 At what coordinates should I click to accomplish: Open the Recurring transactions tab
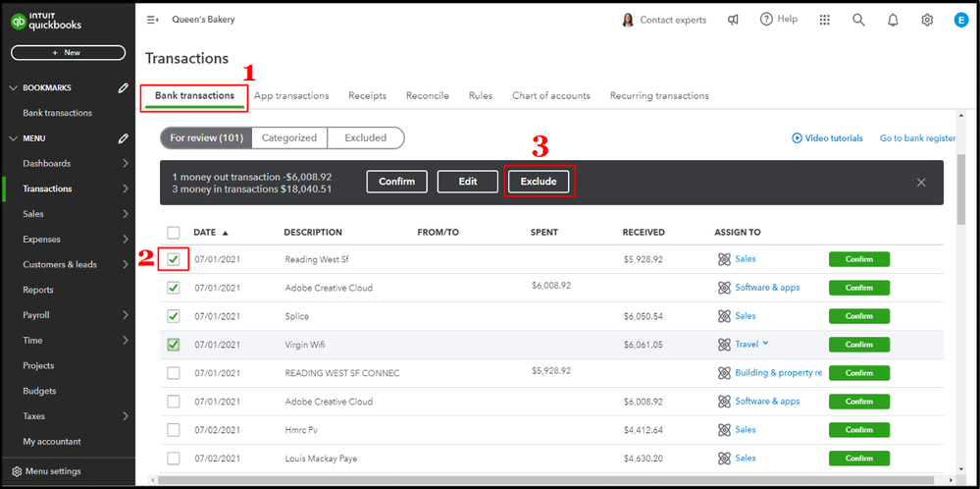click(659, 95)
